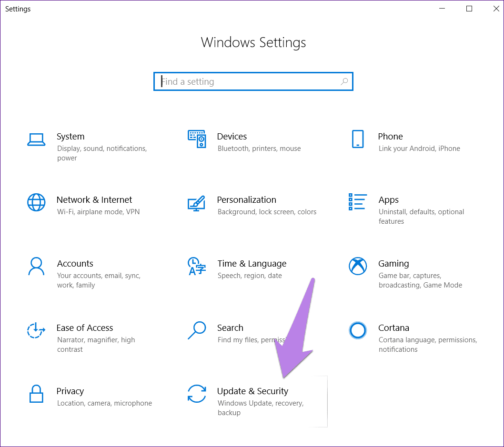
Task: Maximize the Settings window
Action: pyautogui.click(x=469, y=9)
